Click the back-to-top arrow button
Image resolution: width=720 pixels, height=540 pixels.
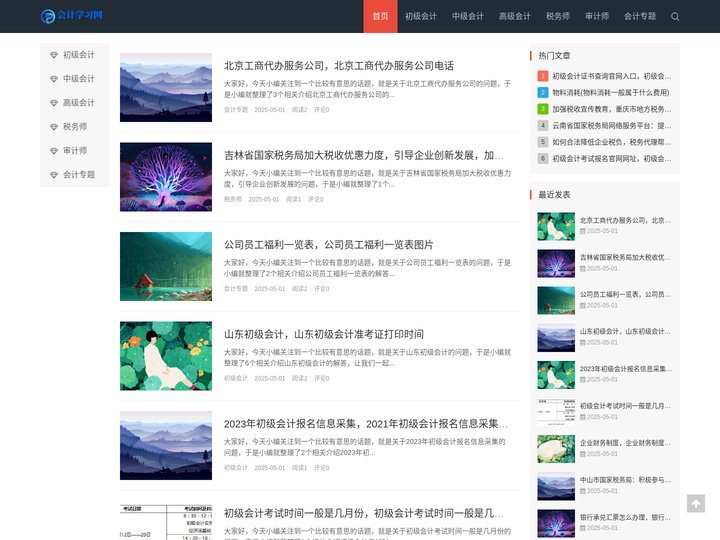click(696, 503)
